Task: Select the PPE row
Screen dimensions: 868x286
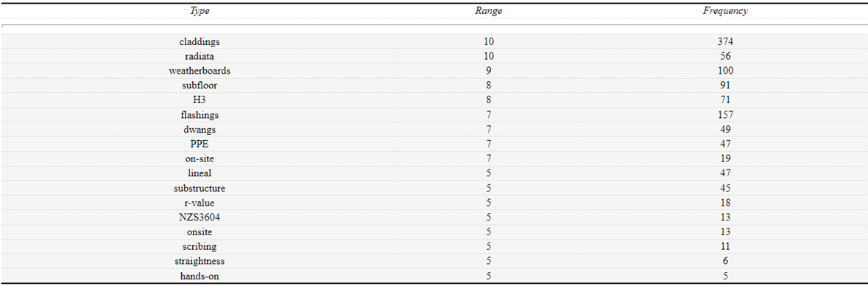Action: tap(434, 144)
